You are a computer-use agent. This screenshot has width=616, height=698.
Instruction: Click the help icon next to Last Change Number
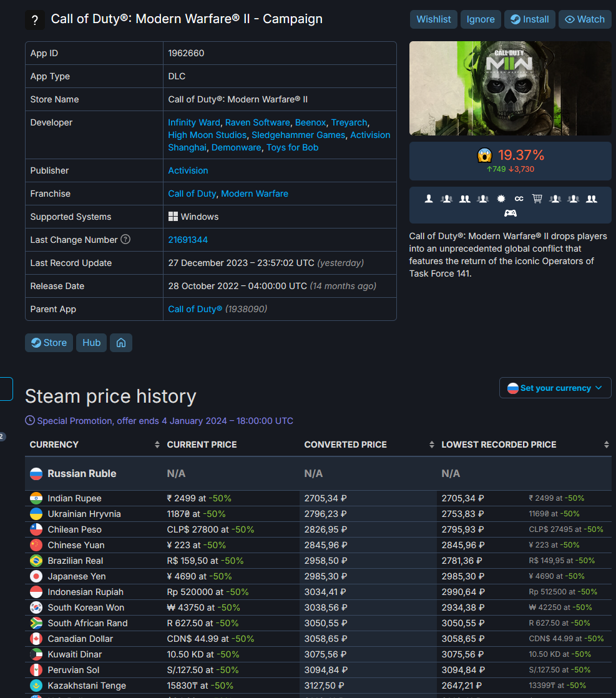[x=125, y=240]
